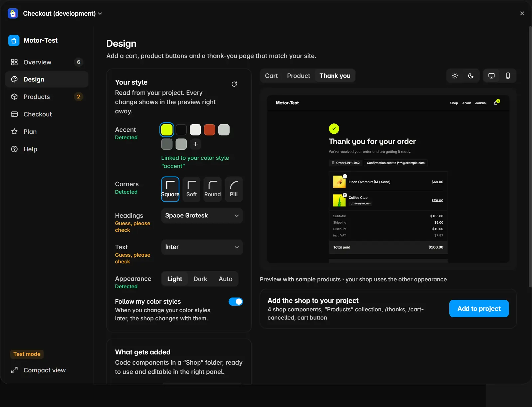Open the Checkout (development) dropdown chevron
Screen dimensions: 532x407
[100, 14]
